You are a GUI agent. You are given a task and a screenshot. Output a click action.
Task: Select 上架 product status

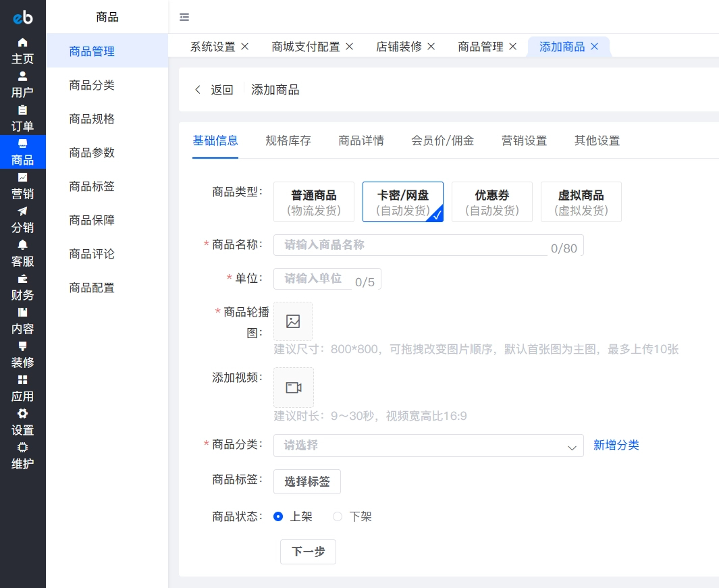pyautogui.click(x=278, y=516)
